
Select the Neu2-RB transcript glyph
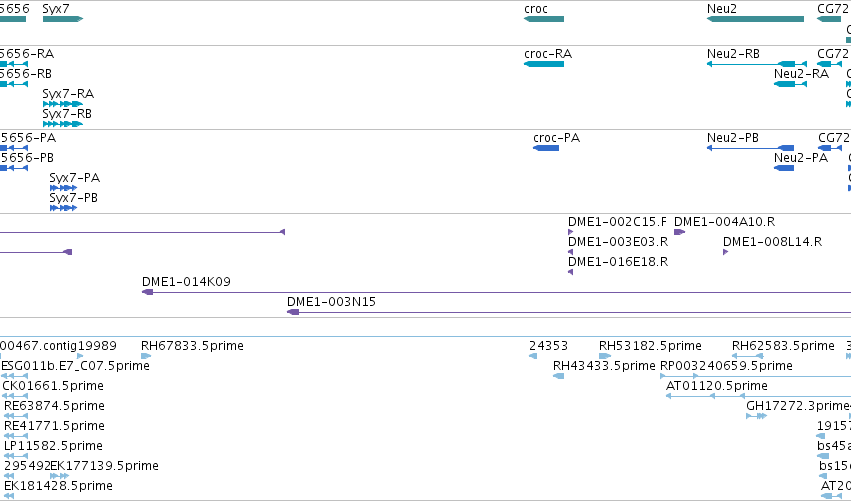(x=757, y=64)
